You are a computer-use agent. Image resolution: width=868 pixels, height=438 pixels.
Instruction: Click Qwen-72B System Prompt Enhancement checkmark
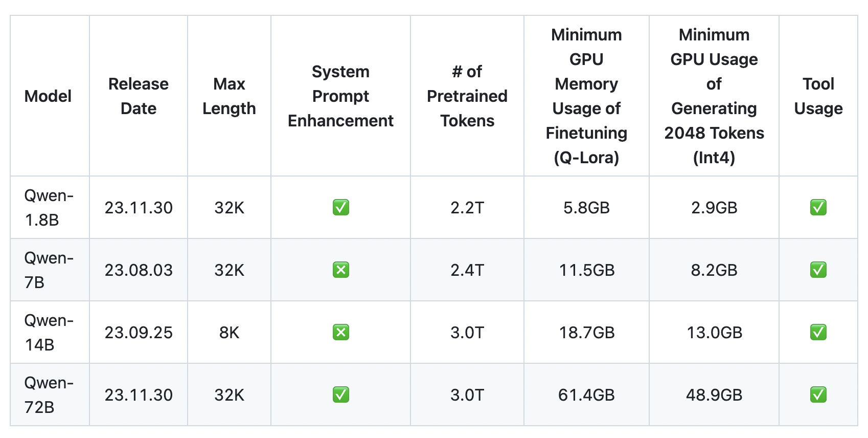[x=341, y=395]
